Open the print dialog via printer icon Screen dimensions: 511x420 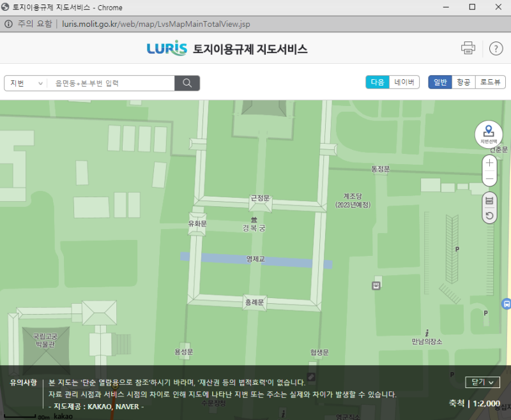[469, 48]
